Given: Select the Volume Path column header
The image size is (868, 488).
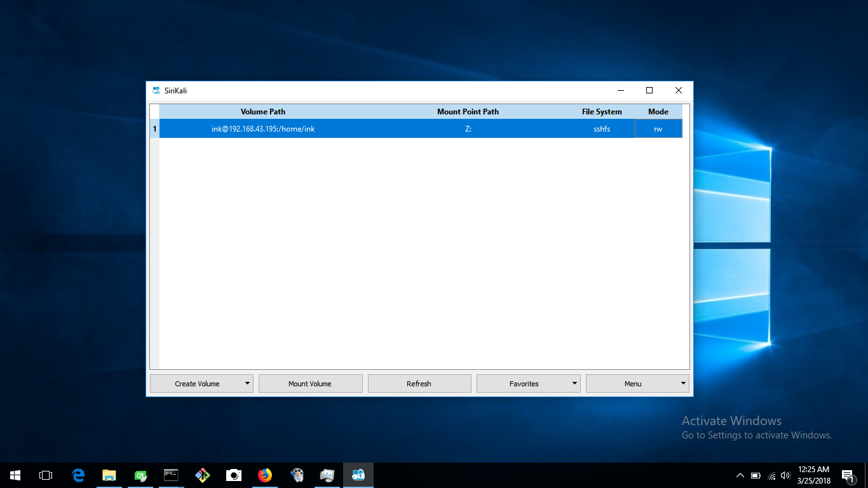Looking at the screenshot, I should [263, 112].
